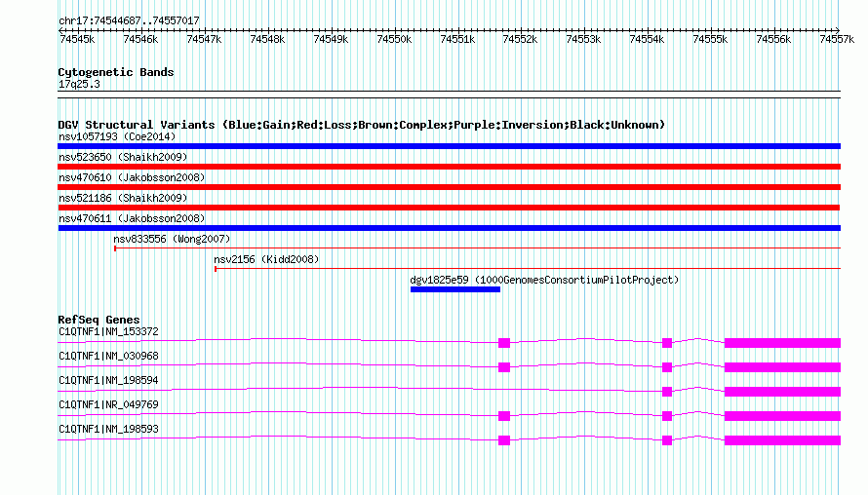Click the 74549k ruler tick label
Screen dimensions: 868x495
[331, 39]
